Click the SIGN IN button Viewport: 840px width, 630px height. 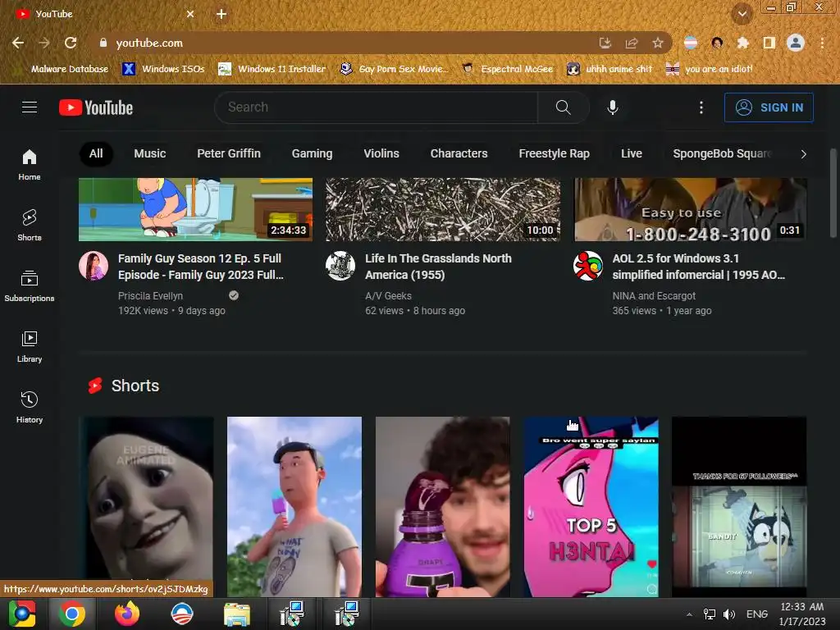point(769,107)
